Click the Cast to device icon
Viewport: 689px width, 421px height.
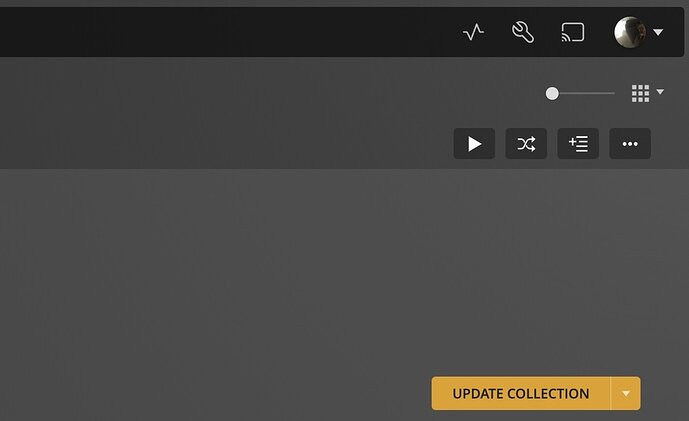pyautogui.click(x=573, y=33)
